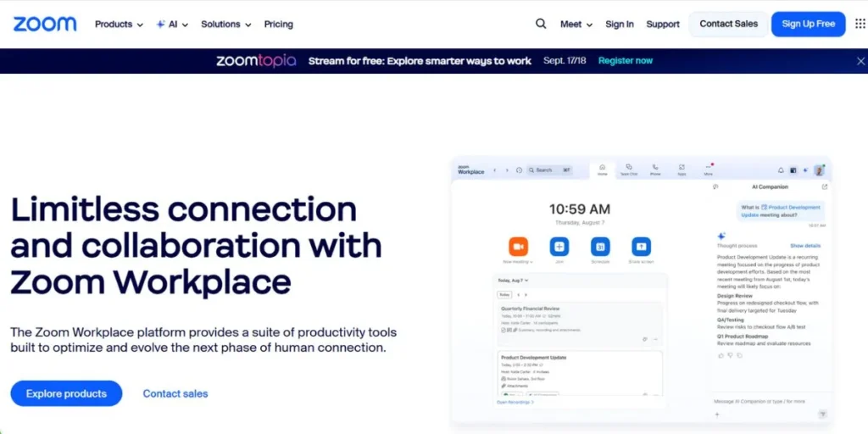868x434 pixels.
Task: Click the plus icon below AI message box
Action: coord(717,414)
